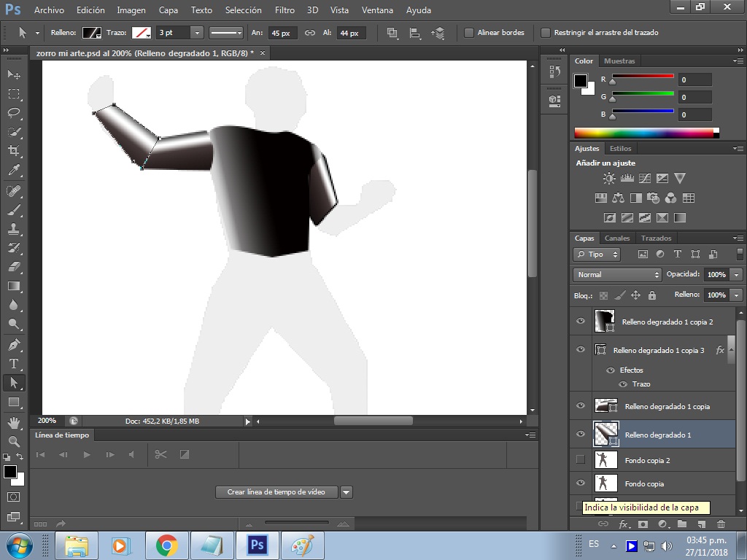747x560 pixels.
Task: Click the foreground color swatch in Color panel
Action: (x=580, y=81)
